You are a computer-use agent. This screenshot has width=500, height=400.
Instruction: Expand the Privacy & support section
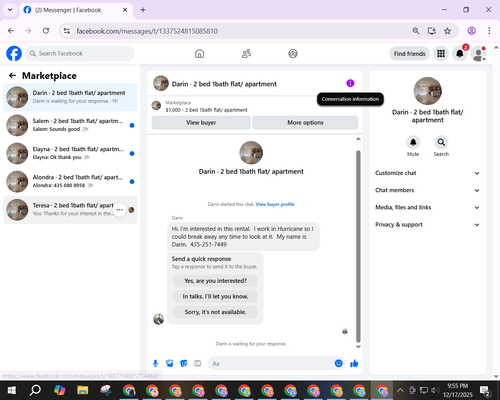427,225
